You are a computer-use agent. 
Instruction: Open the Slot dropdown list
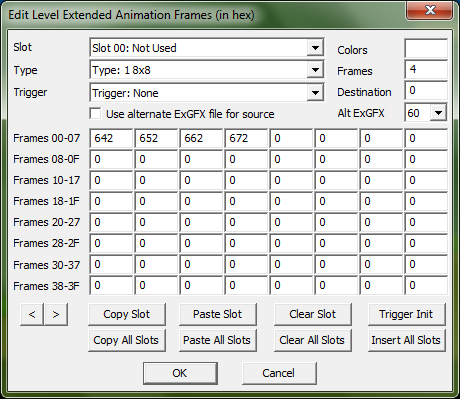click(x=315, y=48)
